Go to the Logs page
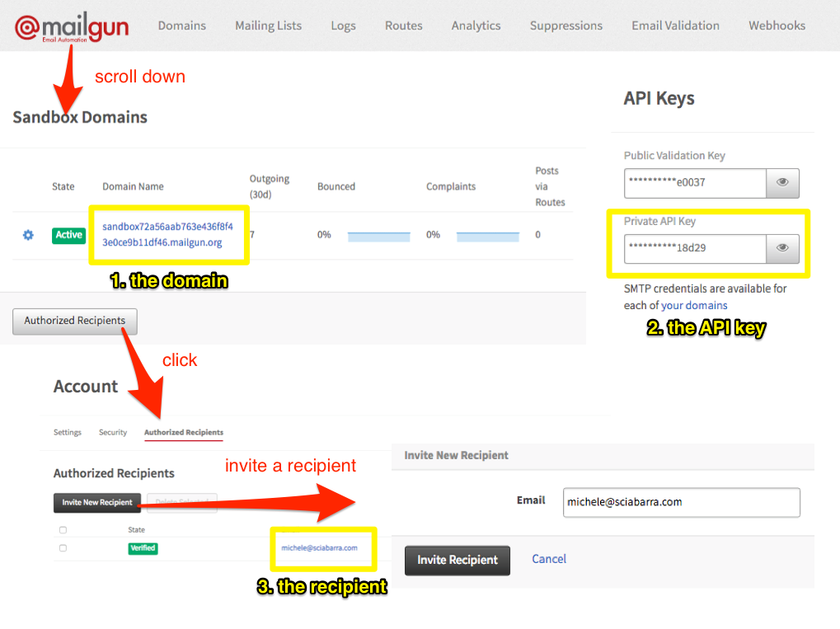Image resolution: width=840 pixels, height=629 pixels. [343, 26]
